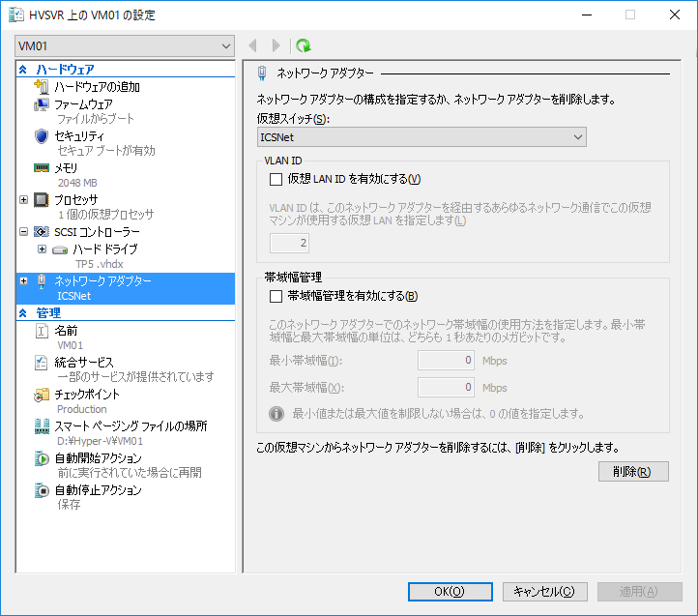Image resolution: width=698 pixels, height=616 pixels.
Task: Click the 2048 MB text
Action: click(x=77, y=183)
